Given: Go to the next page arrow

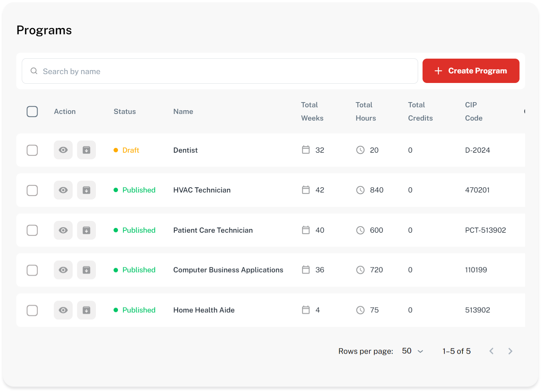Looking at the screenshot, I should 510,351.
